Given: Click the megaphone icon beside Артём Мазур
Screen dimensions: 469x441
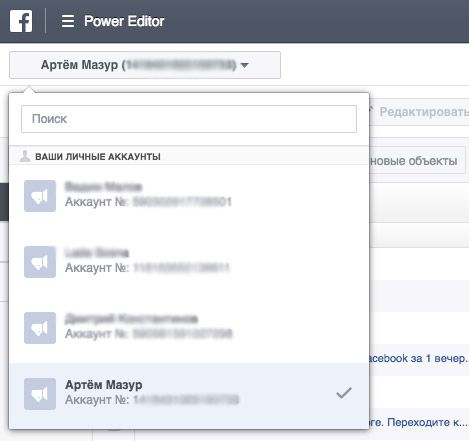Looking at the screenshot, I should tap(40, 394).
